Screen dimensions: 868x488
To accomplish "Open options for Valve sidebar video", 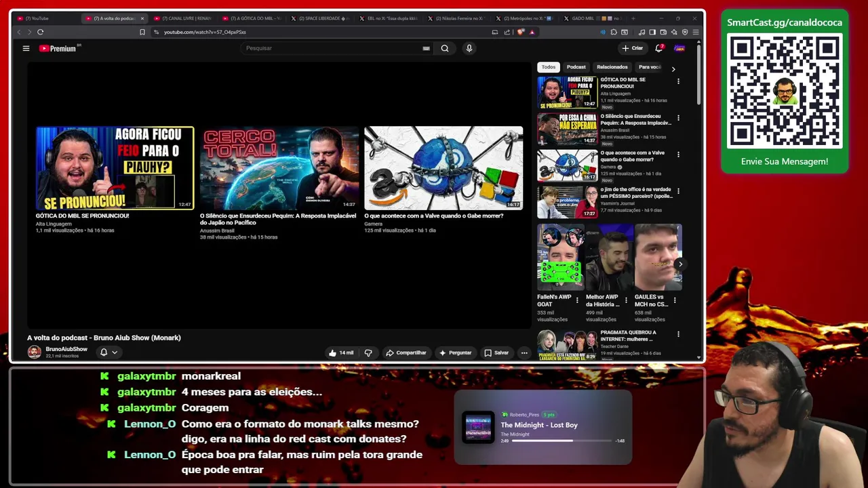I will coord(678,155).
